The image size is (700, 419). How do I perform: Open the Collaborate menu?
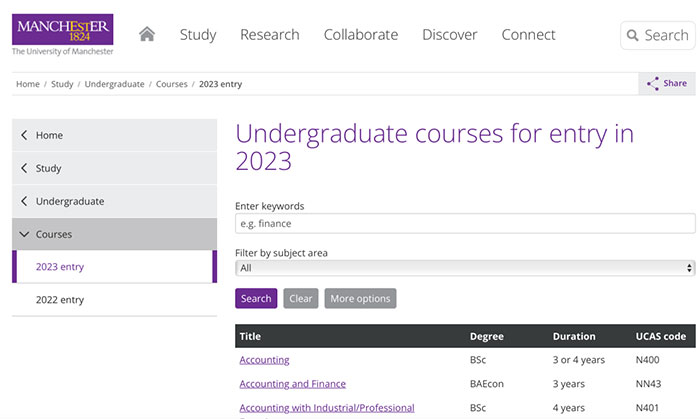(360, 35)
